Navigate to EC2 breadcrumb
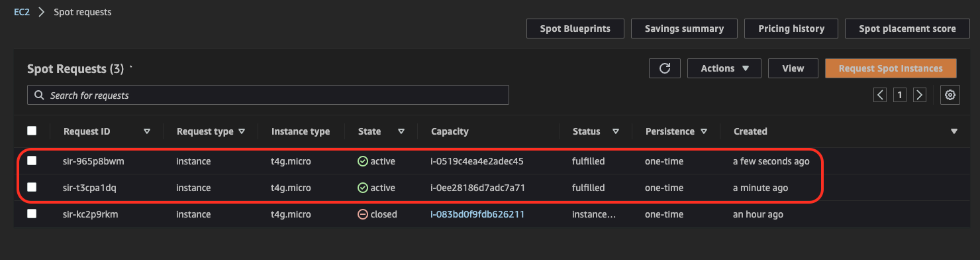980x260 pixels. tap(22, 12)
